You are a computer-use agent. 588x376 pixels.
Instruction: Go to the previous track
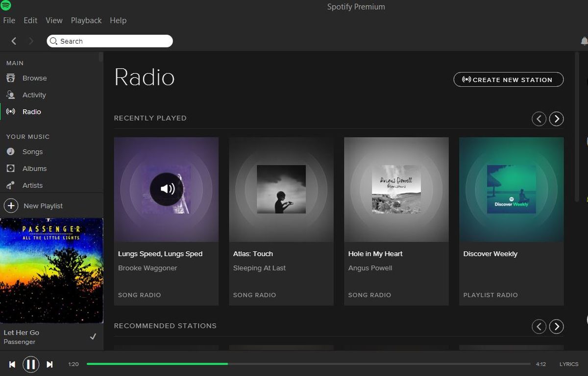tap(12, 364)
